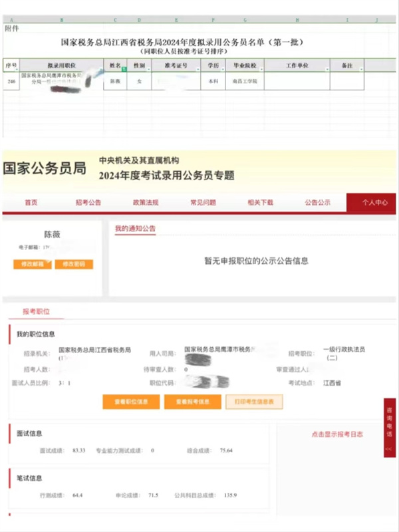Open the 准考证号 column filter dropdown
This screenshot has height=532, width=399.
click(x=198, y=69)
